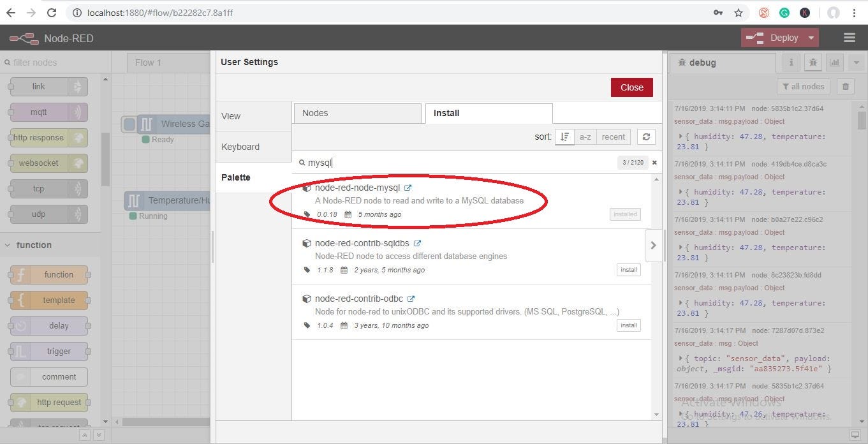Viewport: 868px width, 444px height.
Task: Open the info sidebar tab icon
Action: coord(791,63)
